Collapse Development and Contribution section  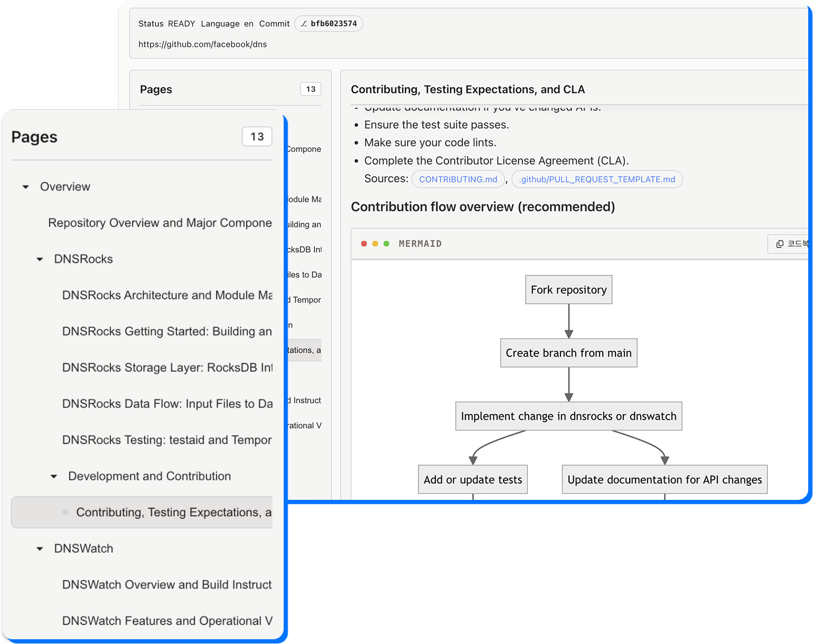[53, 477]
